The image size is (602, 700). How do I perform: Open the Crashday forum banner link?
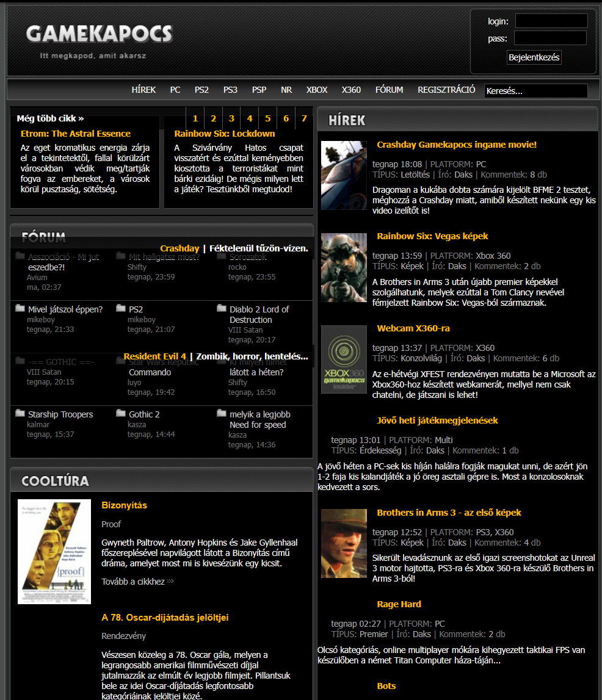[180, 248]
